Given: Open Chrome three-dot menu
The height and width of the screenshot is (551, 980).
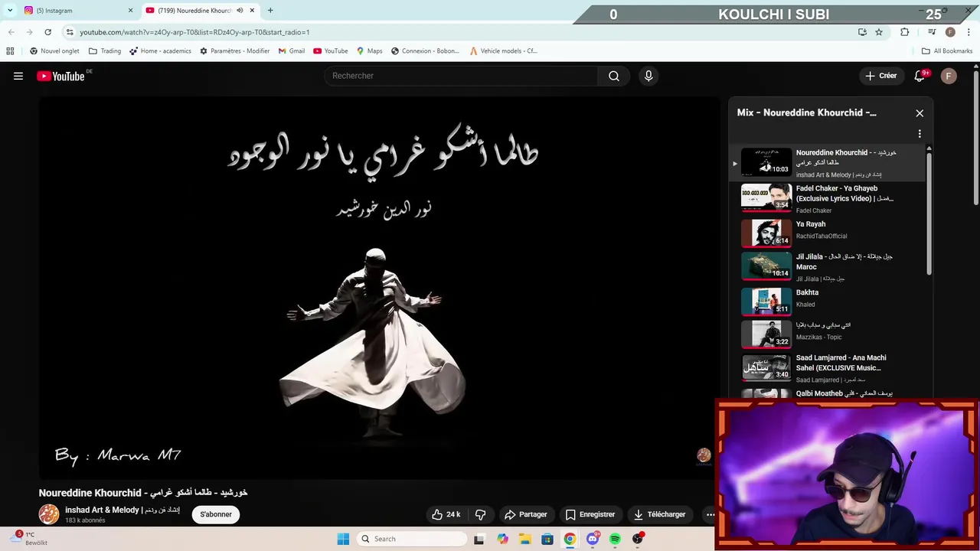Looking at the screenshot, I should coord(967,32).
